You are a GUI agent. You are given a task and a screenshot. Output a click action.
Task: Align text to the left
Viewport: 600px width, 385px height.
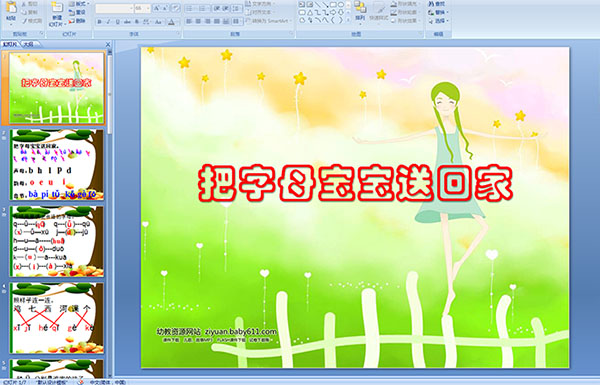click(189, 21)
